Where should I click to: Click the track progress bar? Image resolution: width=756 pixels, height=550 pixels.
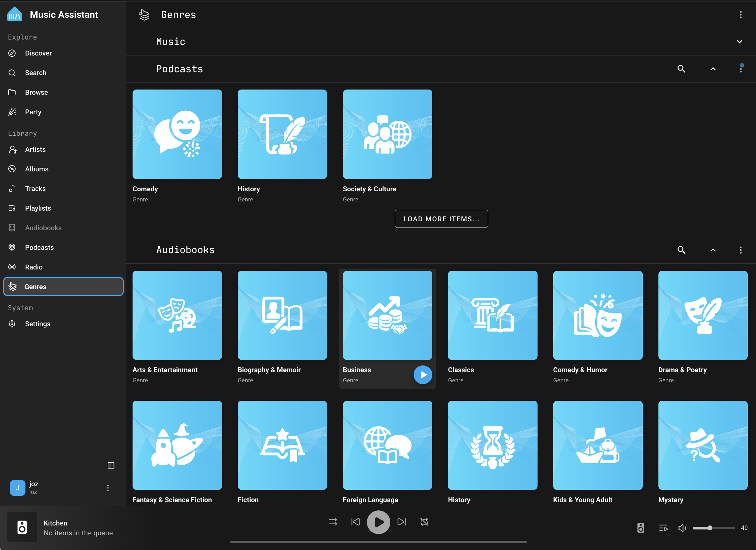(378, 542)
